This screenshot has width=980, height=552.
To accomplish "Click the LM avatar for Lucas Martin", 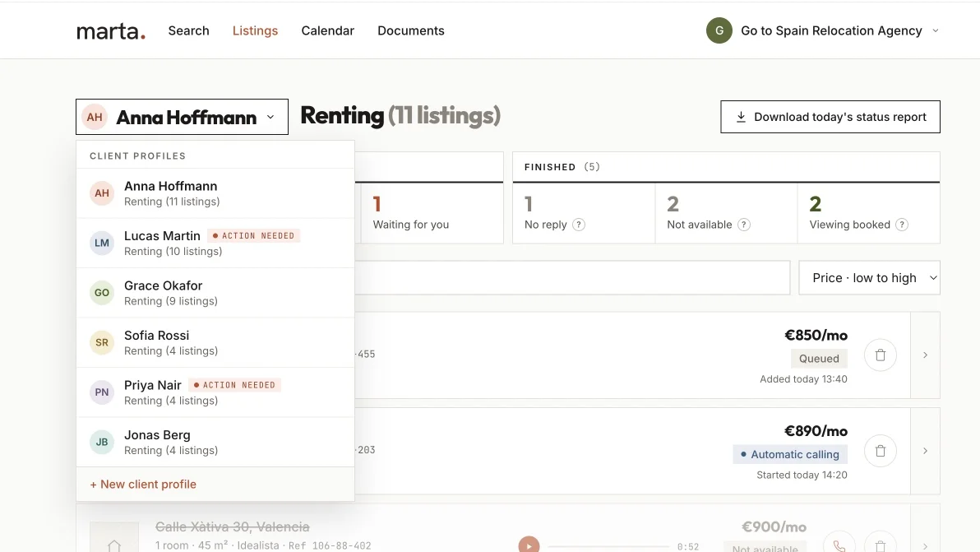I will pos(102,244).
